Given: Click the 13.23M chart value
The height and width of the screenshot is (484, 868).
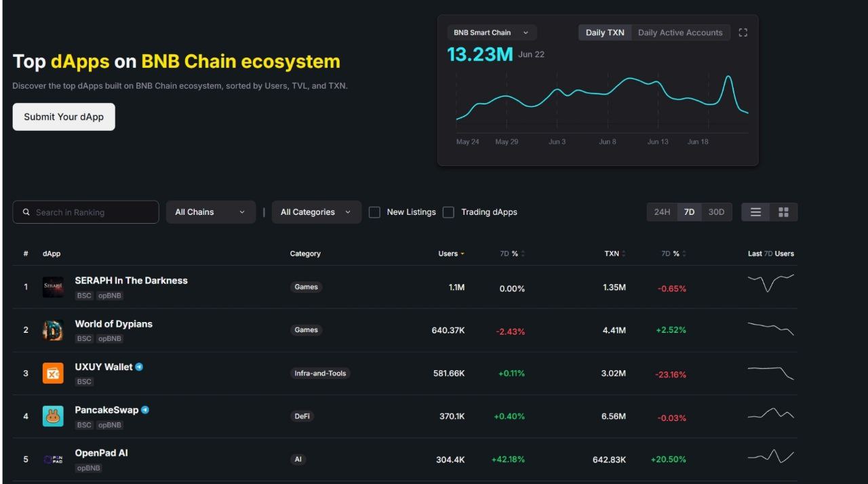Looking at the screenshot, I should [x=480, y=54].
